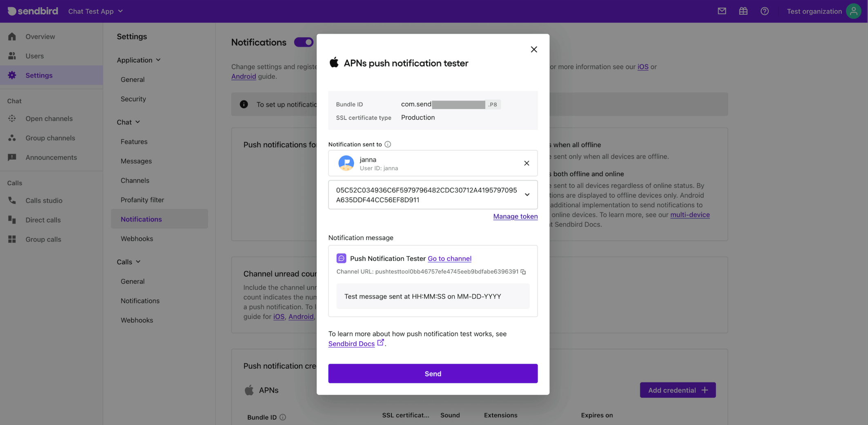The width and height of the screenshot is (868, 425).
Task: Open the Chat Test App dropdown
Action: click(96, 11)
